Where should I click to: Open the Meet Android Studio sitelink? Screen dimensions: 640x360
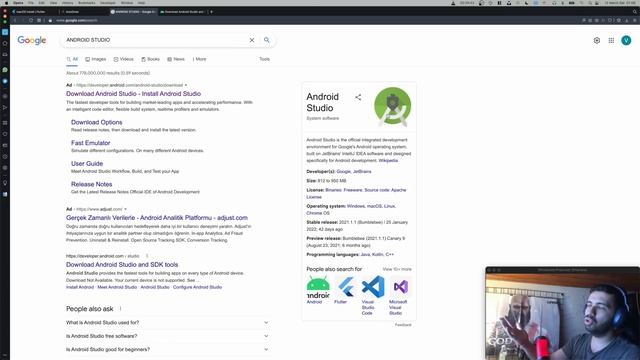[x=117, y=287]
